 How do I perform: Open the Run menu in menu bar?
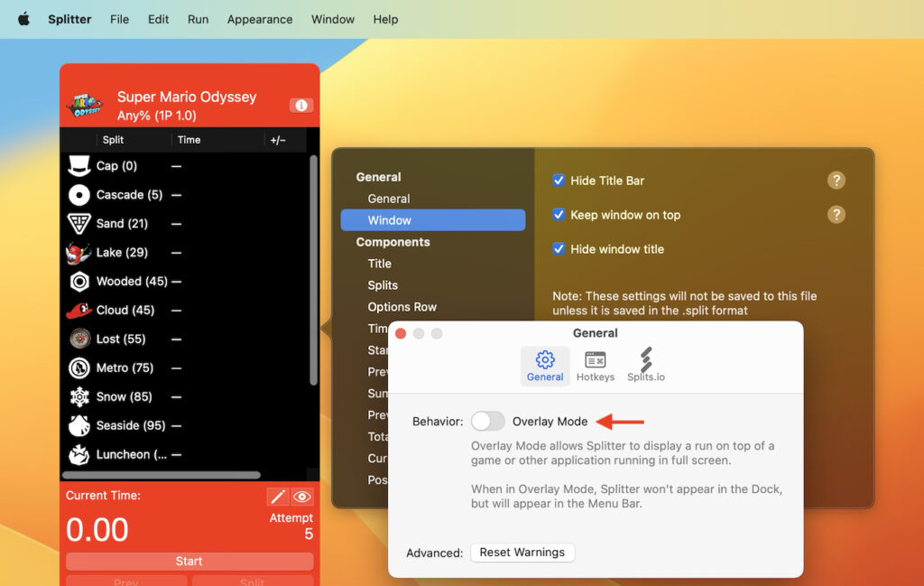point(198,19)
